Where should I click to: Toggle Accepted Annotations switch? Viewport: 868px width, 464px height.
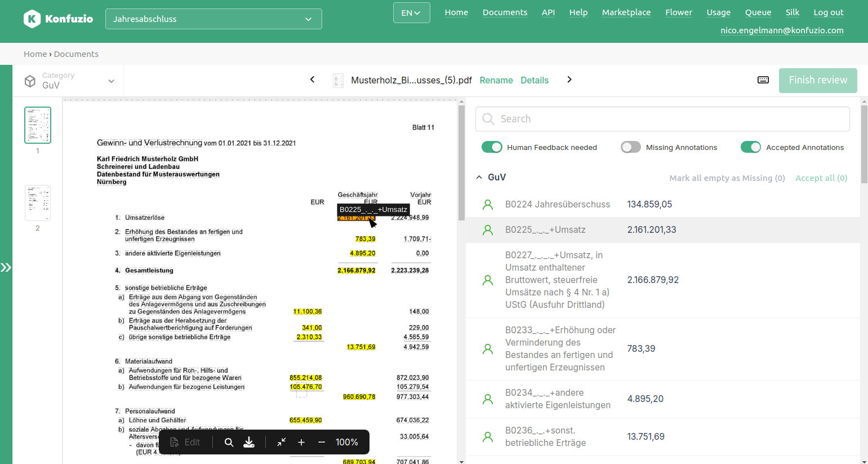point(751,147)
